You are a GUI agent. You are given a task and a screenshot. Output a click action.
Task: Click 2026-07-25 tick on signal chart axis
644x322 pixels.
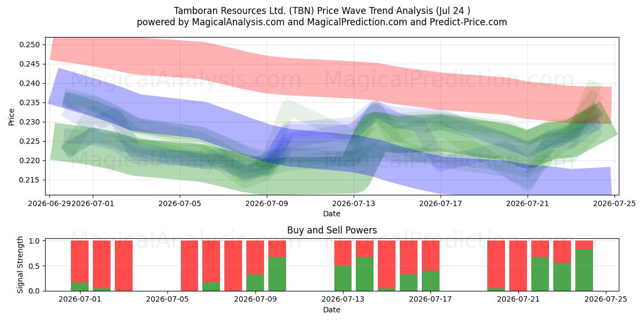click(606, 299)
